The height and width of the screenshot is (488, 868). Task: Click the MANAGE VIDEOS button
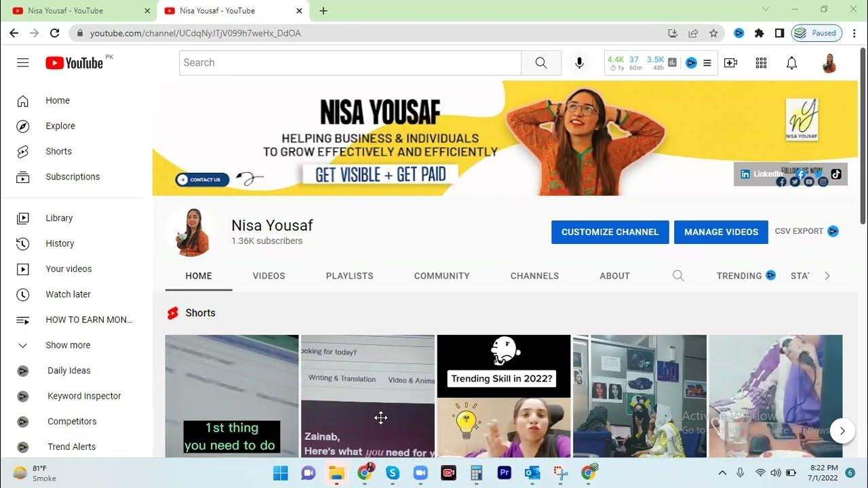[x=721, y=232]
